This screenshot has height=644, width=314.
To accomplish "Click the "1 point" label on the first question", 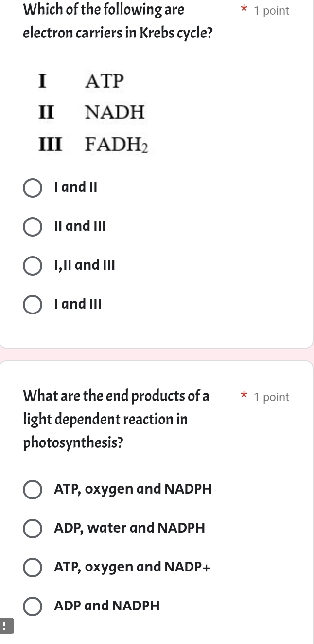I will pos(271,10).
